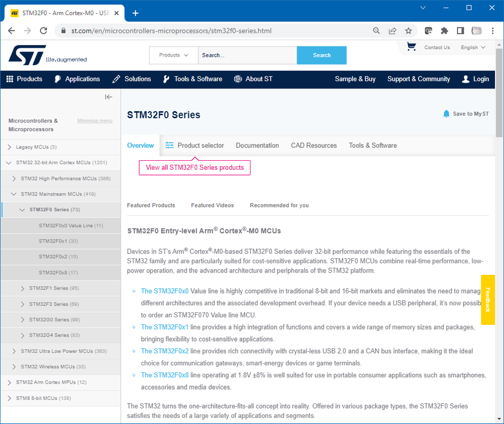Image resolution: width=504 pixels, height=424 pixels.
Task: Open the Extensions puzzle icon
Action: tap(444, 31)
